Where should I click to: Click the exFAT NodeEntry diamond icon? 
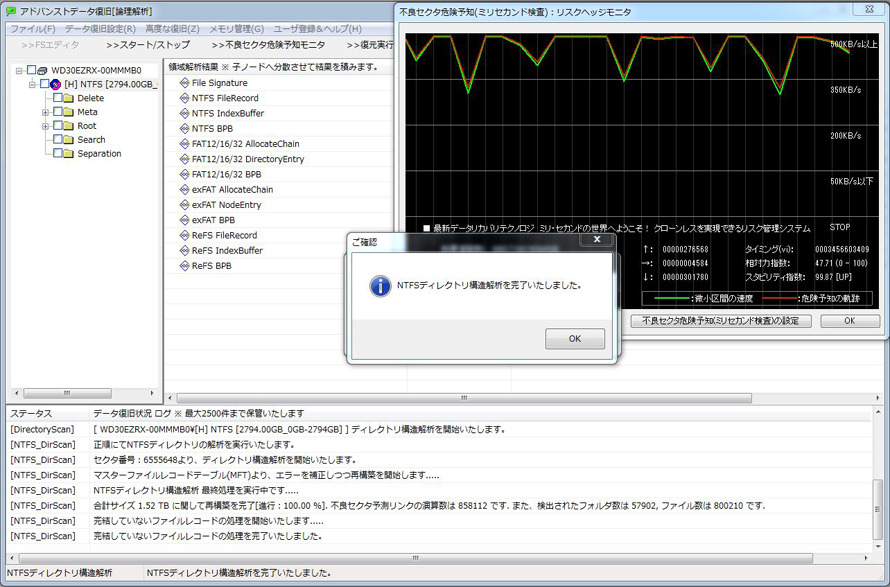(184, 205)
